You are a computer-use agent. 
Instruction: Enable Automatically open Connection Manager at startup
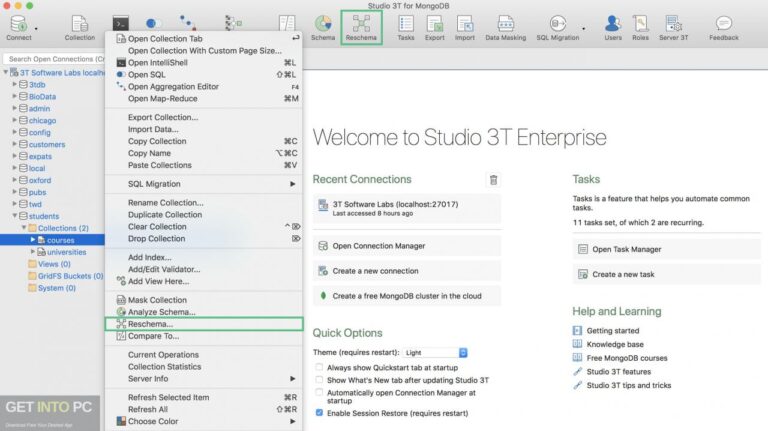[319, 392]
